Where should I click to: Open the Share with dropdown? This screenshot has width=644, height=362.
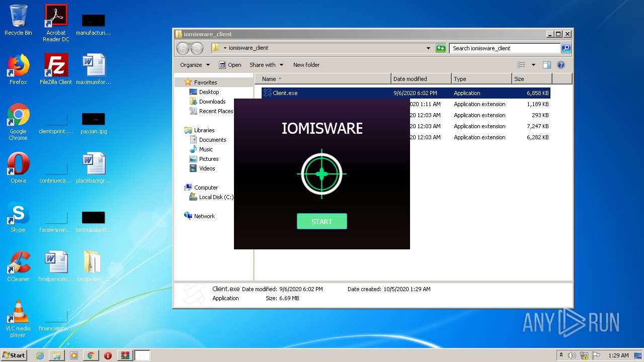pos(266,65)
